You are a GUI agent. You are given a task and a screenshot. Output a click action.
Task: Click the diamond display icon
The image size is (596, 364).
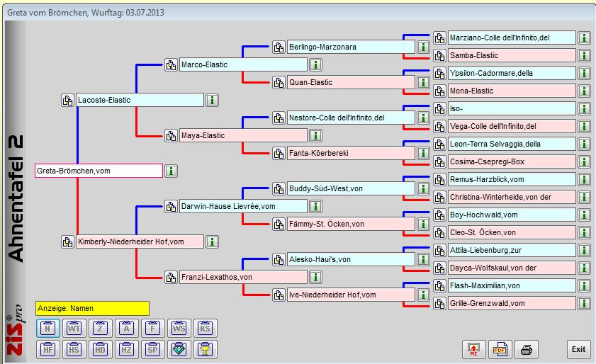(x=178, y=349)
